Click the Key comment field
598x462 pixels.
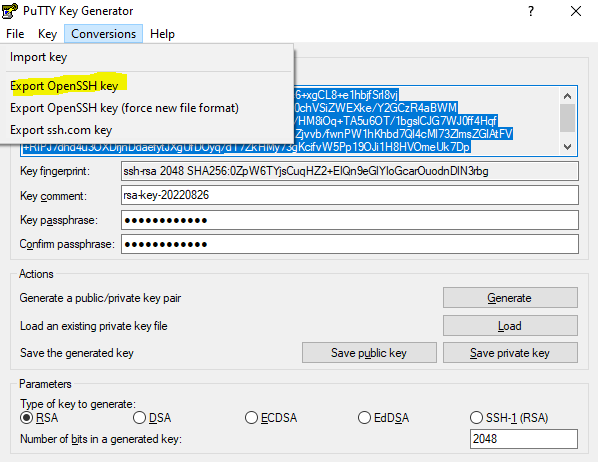pos(350,195)
